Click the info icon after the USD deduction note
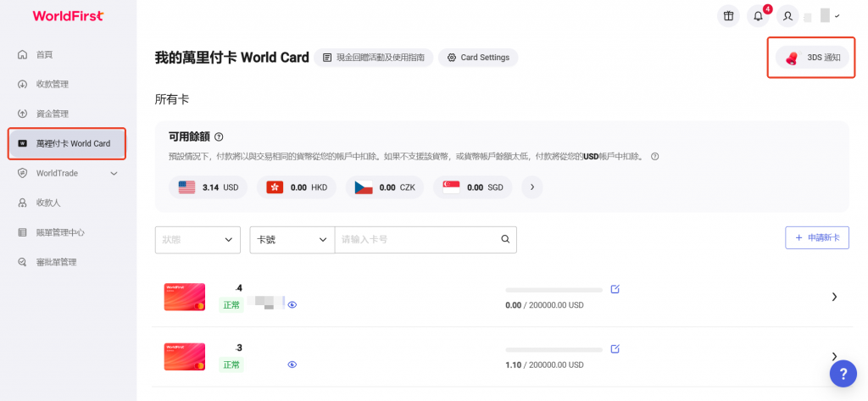The width and height of the screenshot is (868, 401). [655, 157]
